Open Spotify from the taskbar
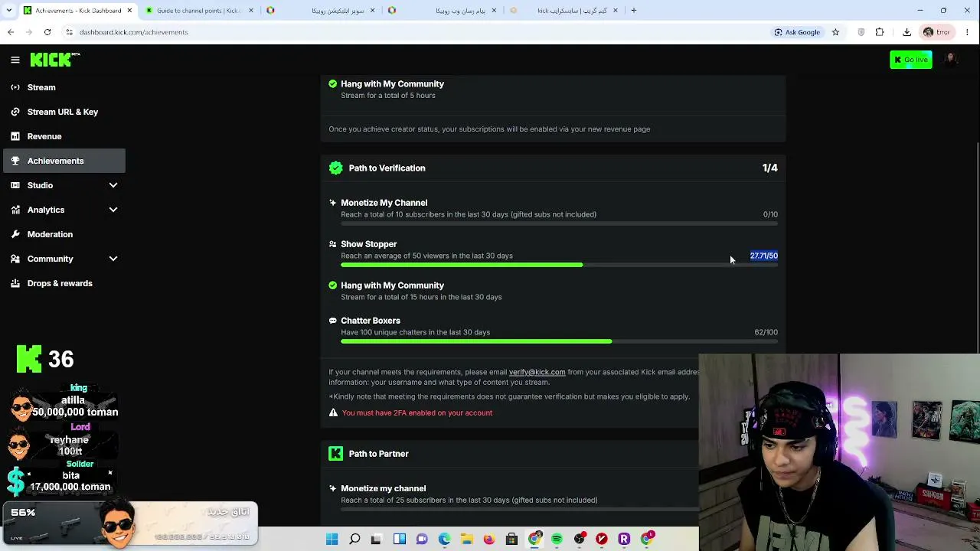 pyautogui.click(x=557, y=540)
